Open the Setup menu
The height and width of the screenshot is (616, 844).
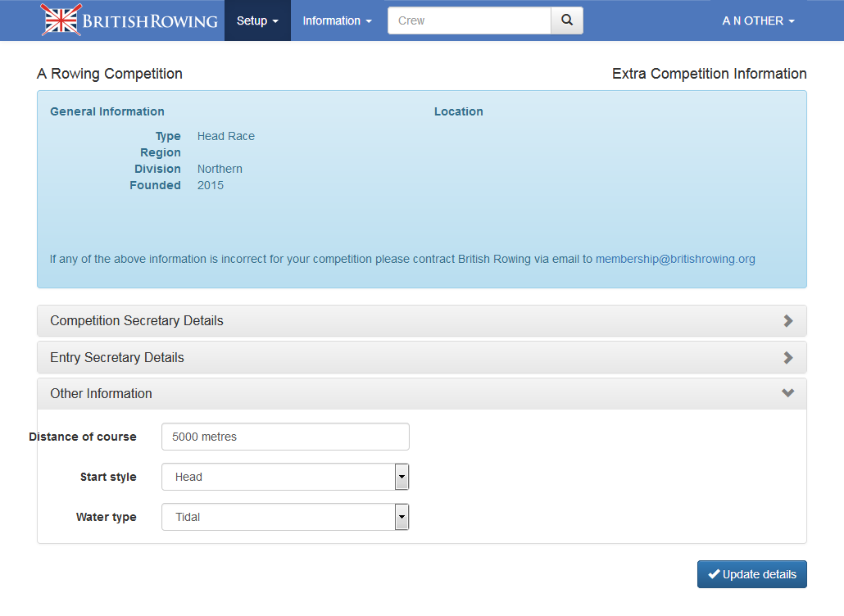257,20
